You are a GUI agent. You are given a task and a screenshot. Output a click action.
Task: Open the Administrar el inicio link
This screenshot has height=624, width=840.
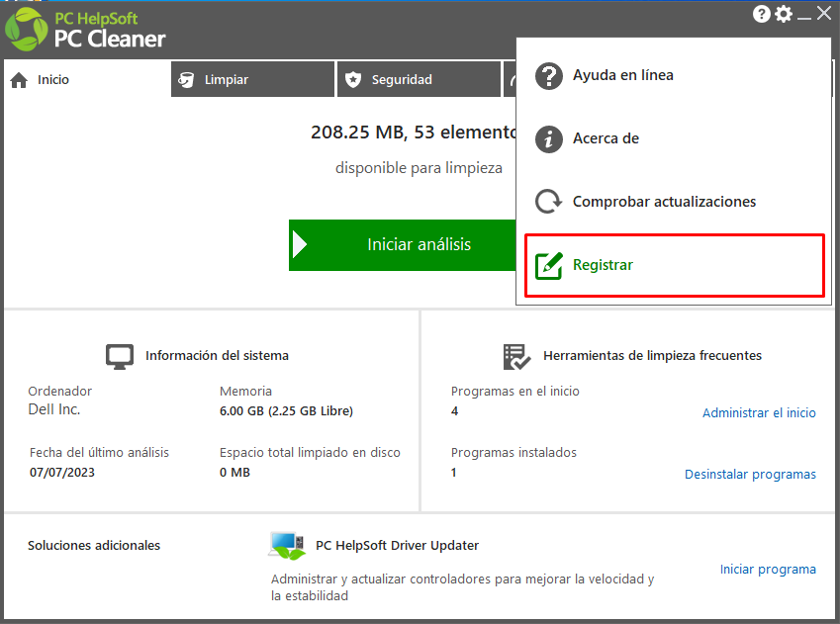pos(759,412)
